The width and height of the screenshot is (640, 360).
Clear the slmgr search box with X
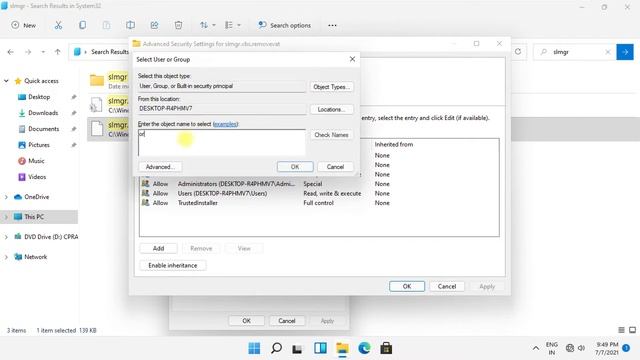(608, 52)
